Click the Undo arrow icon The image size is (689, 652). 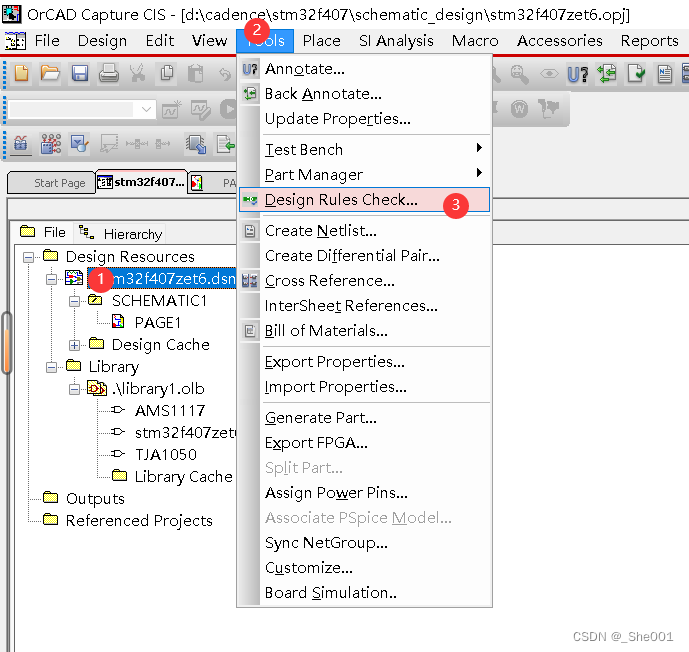225,74
